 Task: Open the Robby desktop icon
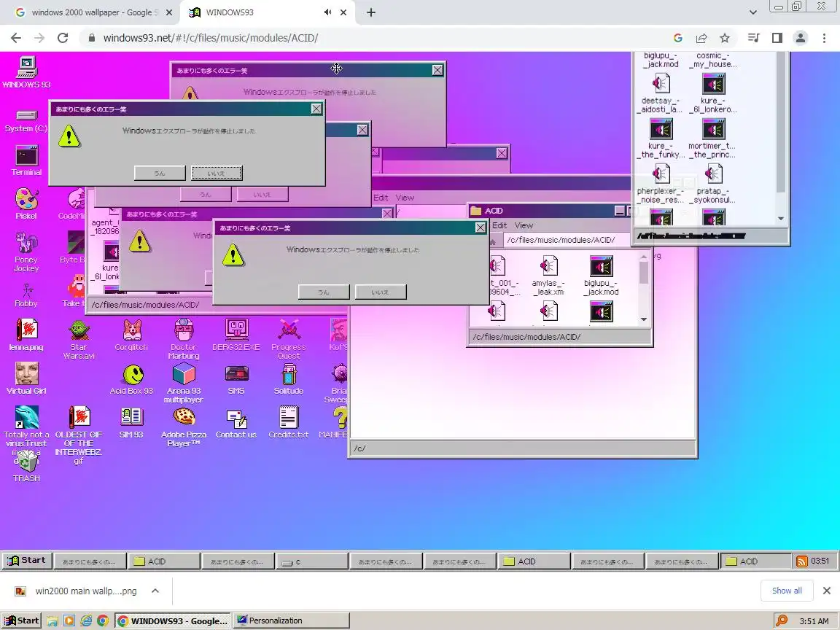(x=26, y=295)
